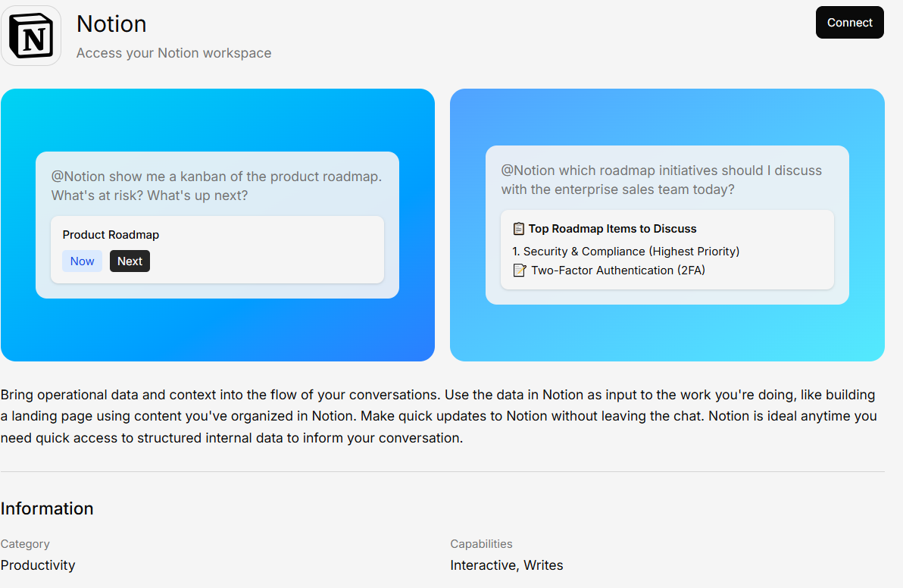Click the 'Access your Notion workspace' subtitle

(173, 53)
